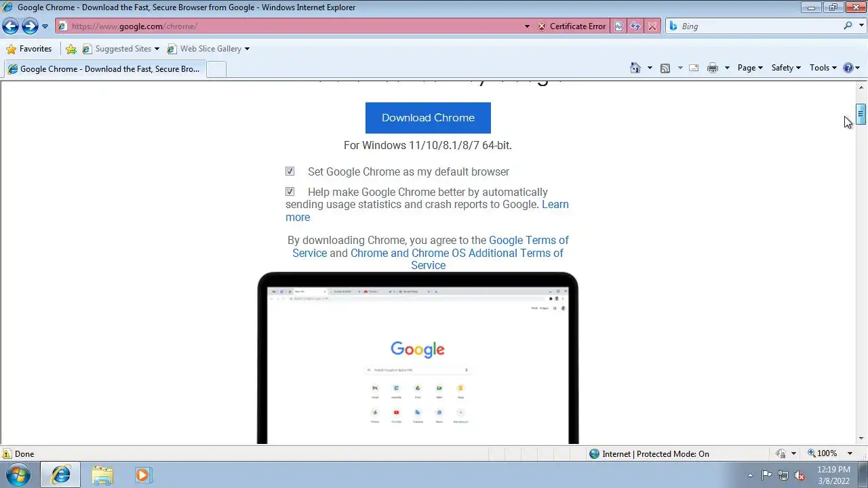The height and width of the screenshot is (488, 868).
Task: Open the Tools menu
Action: [x=823, y=68]
